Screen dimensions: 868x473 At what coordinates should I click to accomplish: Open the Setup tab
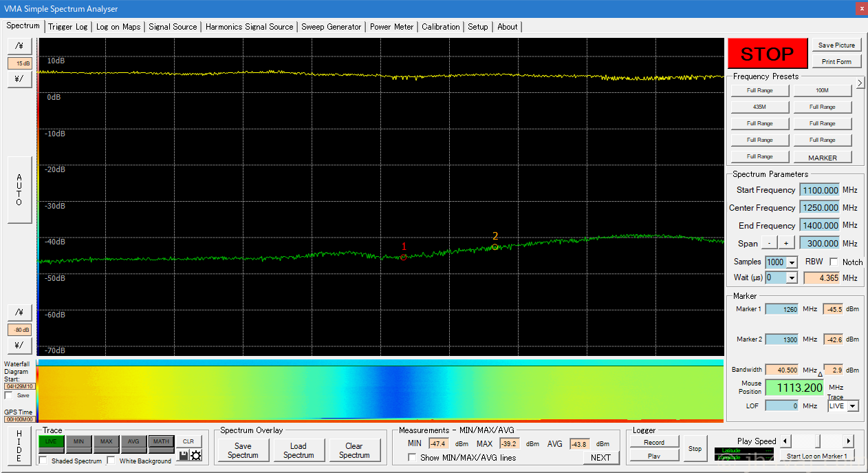[478, 27]
